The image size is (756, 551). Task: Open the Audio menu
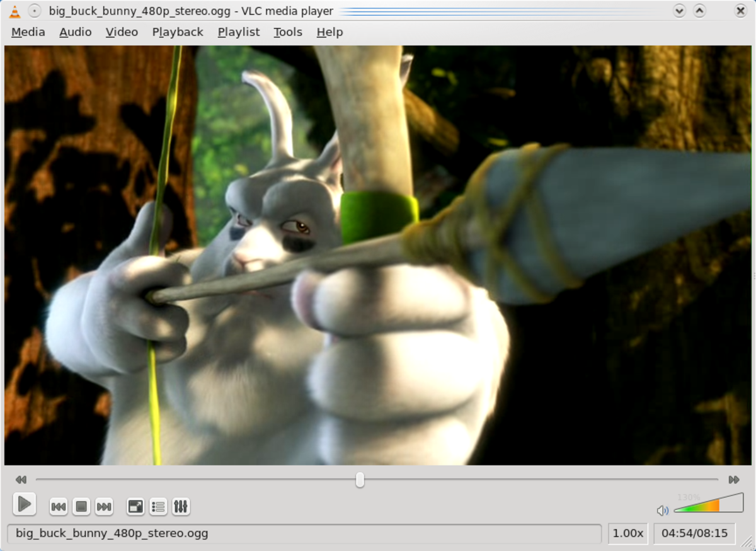point(76,32)
